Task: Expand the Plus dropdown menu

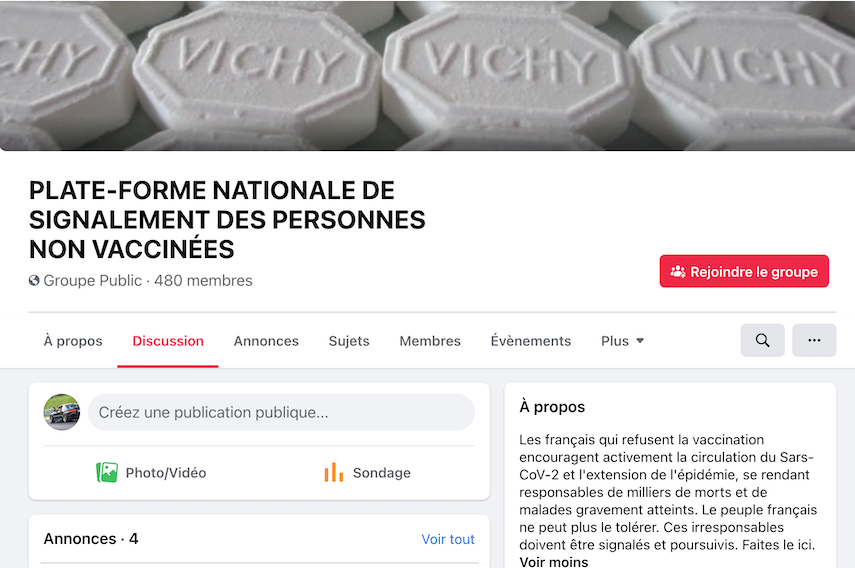Action: coord(622,341)
